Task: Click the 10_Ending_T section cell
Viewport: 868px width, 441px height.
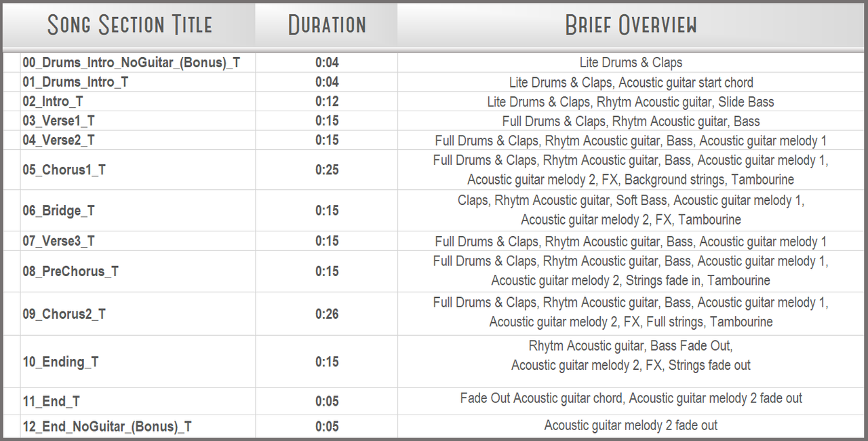Action: (60, 362)
